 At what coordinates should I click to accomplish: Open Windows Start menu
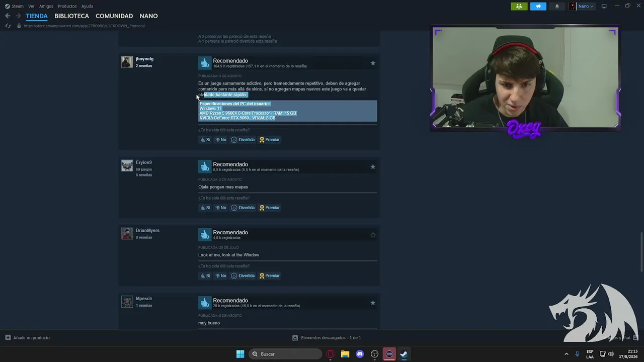pyautogui.click(x=240, y=354)
